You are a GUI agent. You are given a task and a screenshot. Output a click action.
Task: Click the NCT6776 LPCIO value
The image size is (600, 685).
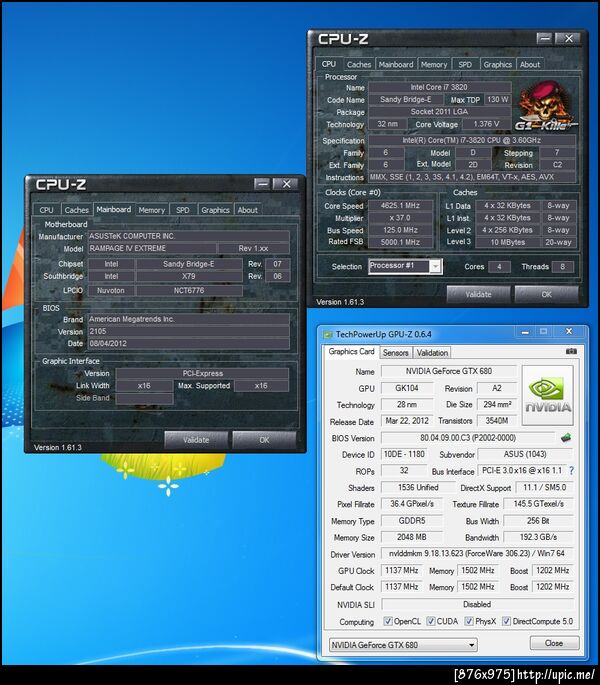coord(189,290)
